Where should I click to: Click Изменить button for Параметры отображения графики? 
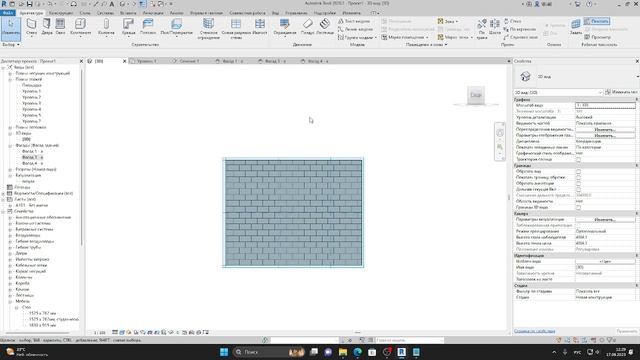[605, 136]
